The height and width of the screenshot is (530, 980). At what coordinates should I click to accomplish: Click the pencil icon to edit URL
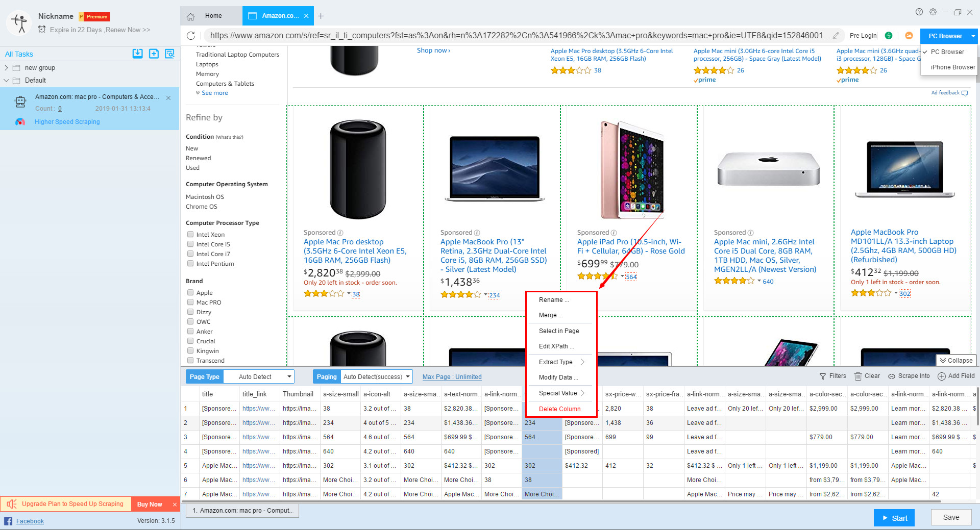coord(836,36)
